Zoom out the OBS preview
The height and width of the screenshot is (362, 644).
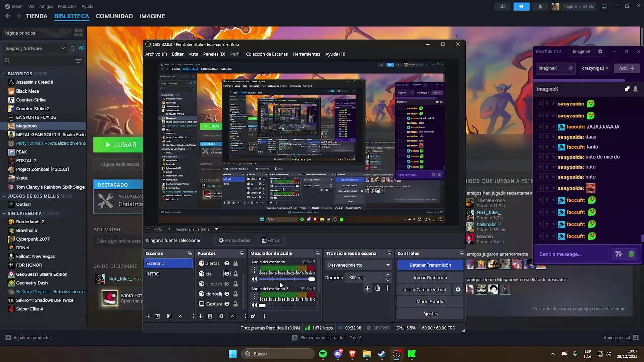[x=148, y=229]
